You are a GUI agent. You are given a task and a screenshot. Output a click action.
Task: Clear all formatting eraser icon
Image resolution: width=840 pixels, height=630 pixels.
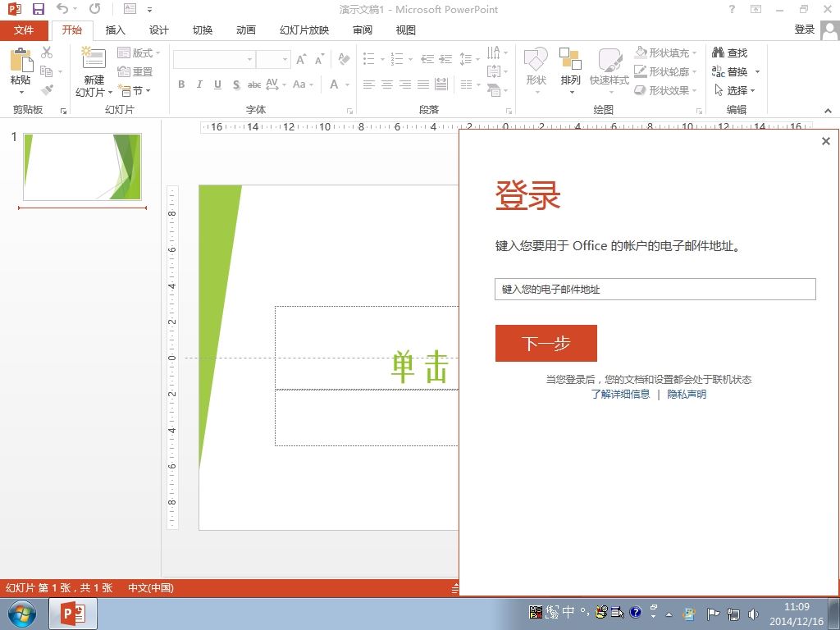pyautogui.click(x=344, y=59)
